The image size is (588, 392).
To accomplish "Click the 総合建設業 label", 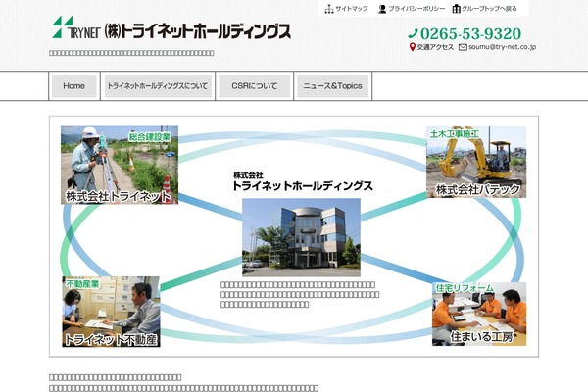I will coord(150,137).
